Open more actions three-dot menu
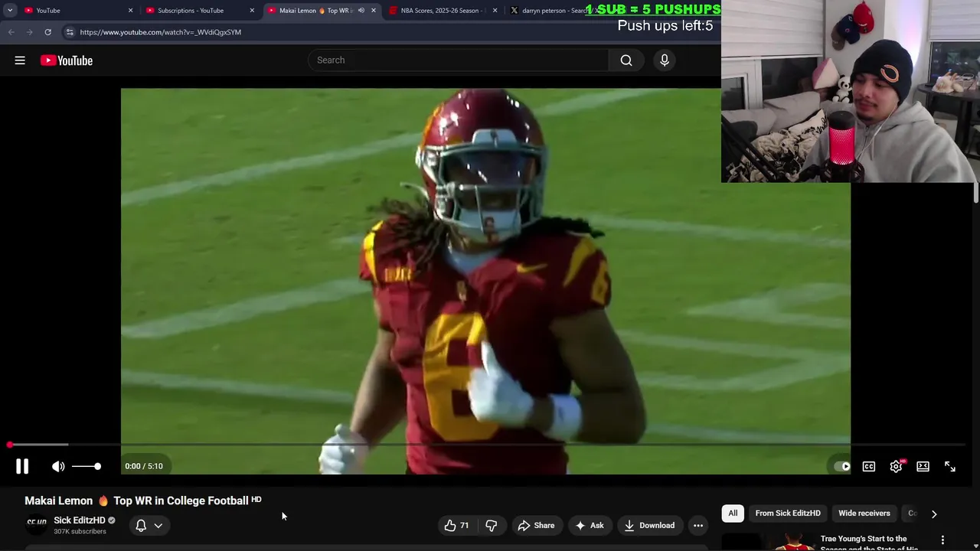980x551 pixels. (697, 526)
